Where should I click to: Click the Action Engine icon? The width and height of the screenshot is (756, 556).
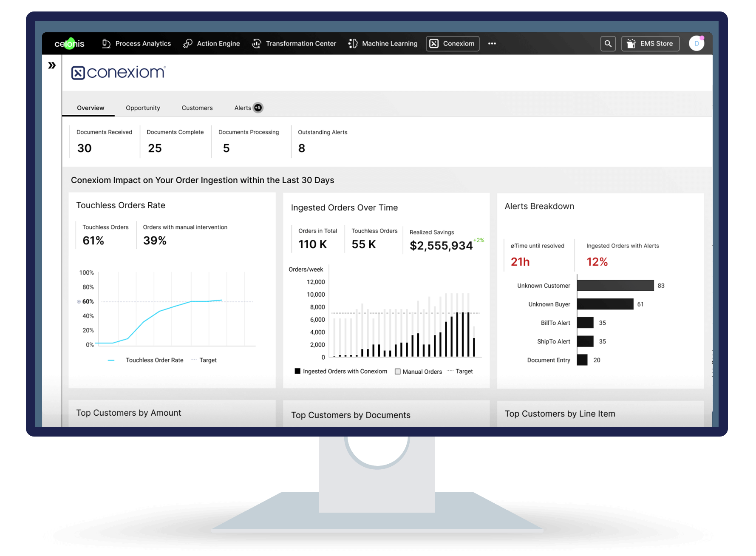(187, 43)
